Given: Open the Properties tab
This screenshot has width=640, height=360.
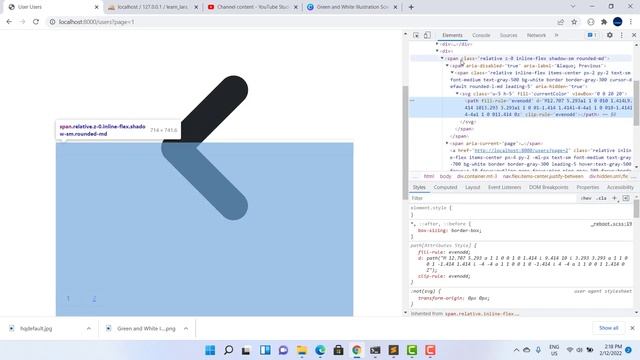Looking at the screenshot, I should tap(588, 187).
